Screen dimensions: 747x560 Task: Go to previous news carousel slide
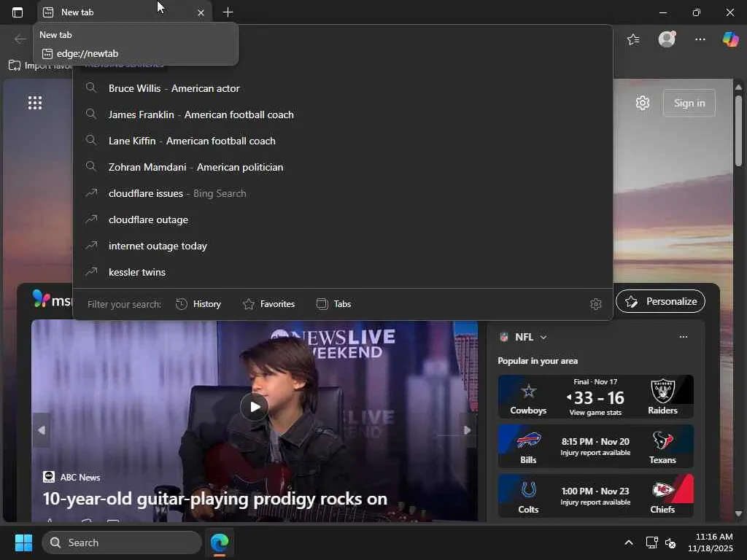point(42,430)
